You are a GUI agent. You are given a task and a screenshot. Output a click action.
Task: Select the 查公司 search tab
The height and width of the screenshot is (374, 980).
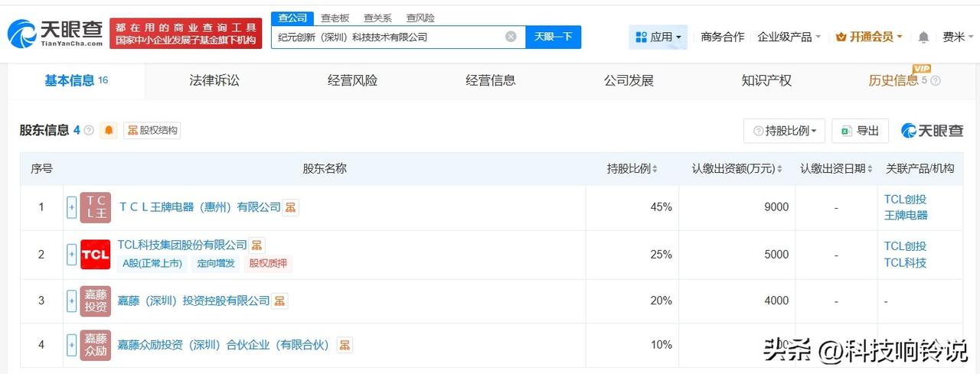[292, 18]
